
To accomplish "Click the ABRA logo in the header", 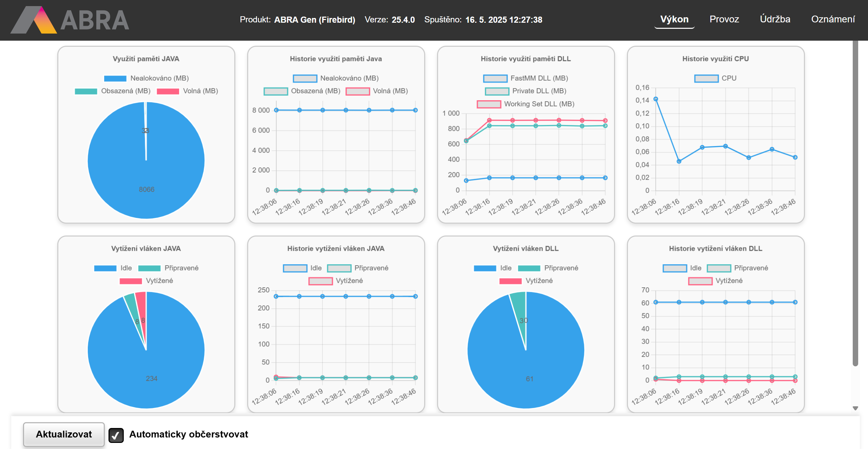I will (x=70, y=20).
